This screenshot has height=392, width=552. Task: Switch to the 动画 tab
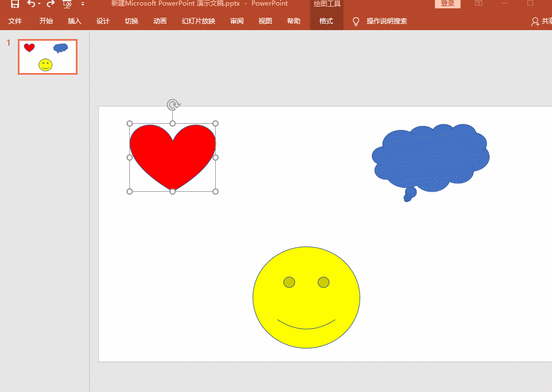(x=160, y=21)
